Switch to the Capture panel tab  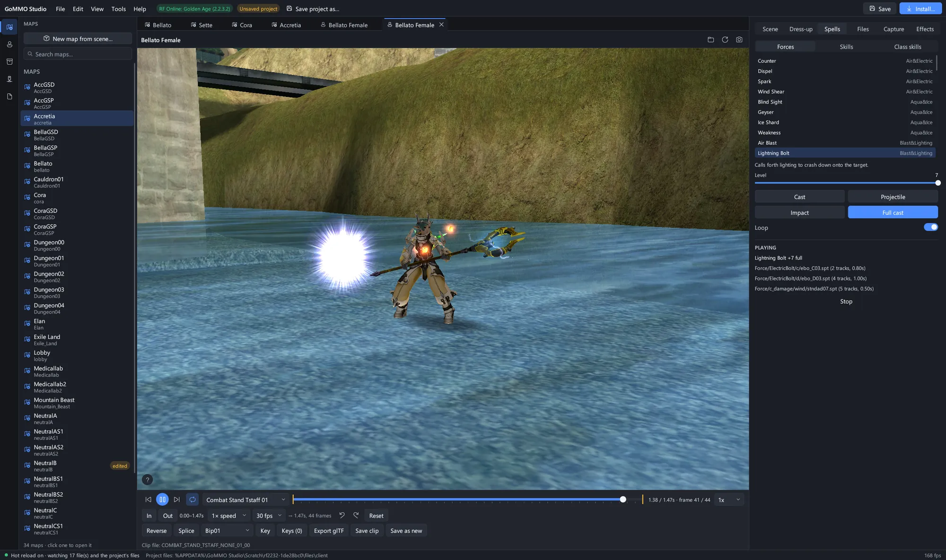893,29
